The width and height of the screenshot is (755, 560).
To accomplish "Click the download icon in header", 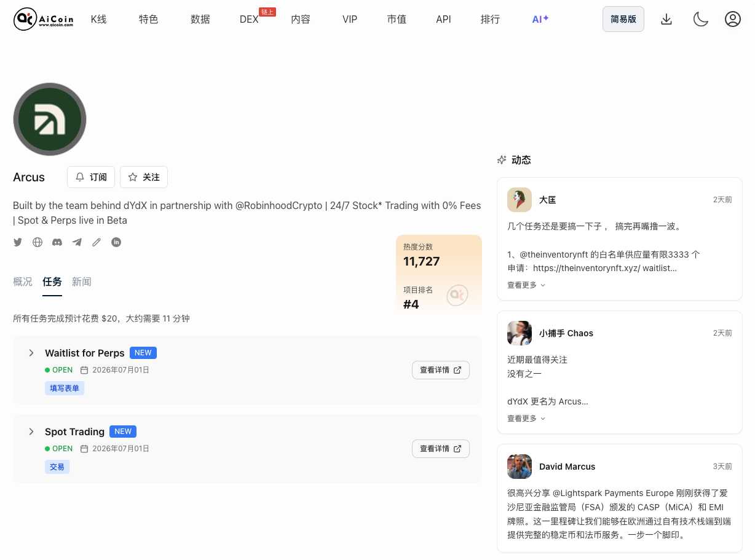I will point(666,20).
